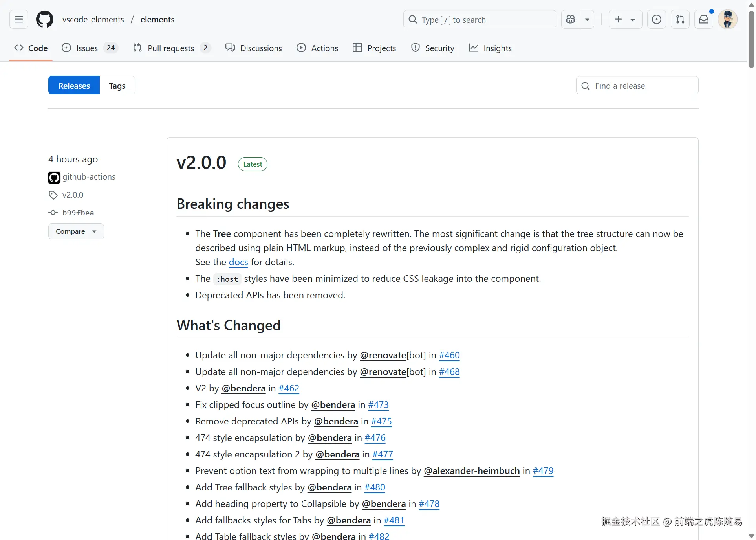Image resolution: width=756 pixels, height=540 pixels.
Task: Open the notifications inbox icon
Action: (x=704, y=19)
